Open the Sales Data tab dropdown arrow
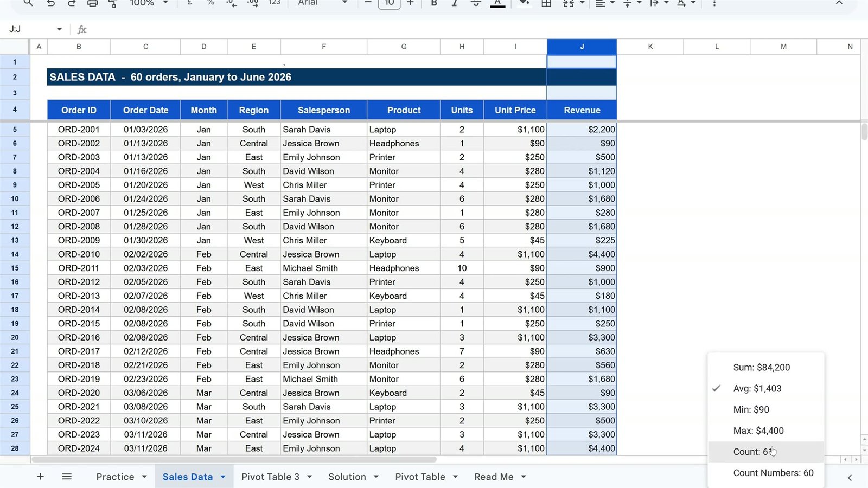The width and height of the screenshot is (868, 488). coord(223,477)
